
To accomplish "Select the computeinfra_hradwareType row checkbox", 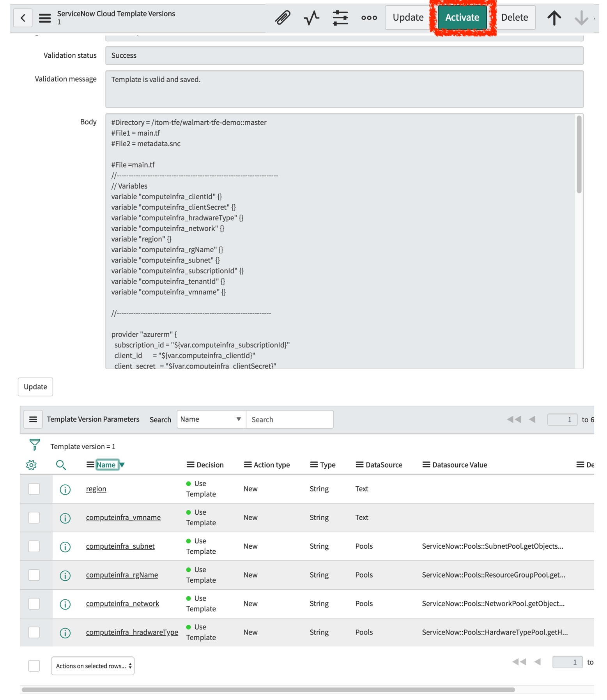I will 34,632.
